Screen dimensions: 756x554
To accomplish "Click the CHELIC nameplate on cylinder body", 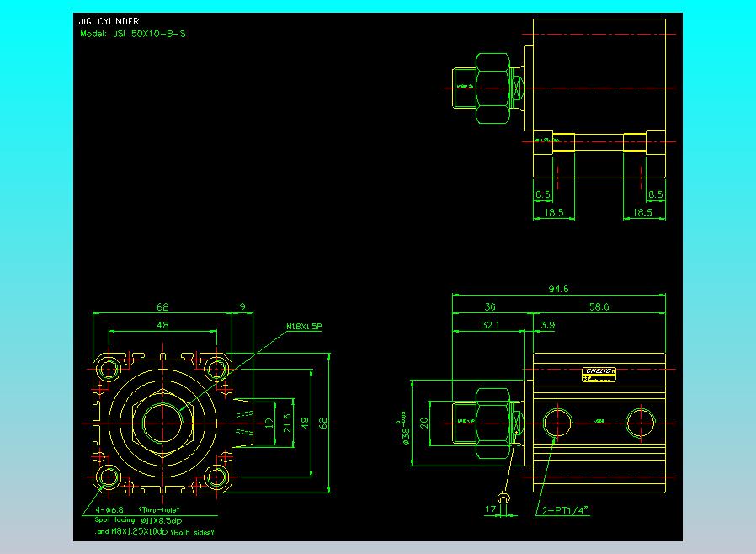I will coord(600,372).
